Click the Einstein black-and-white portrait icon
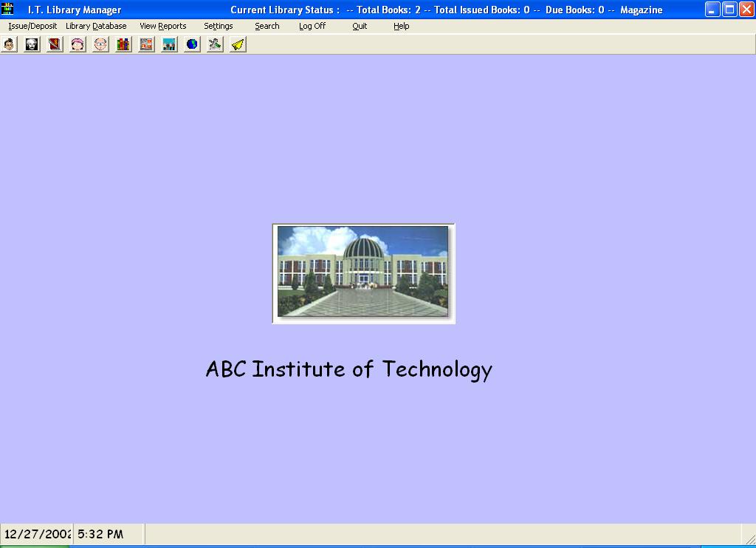The image size is (756, 548). (32, 44)
